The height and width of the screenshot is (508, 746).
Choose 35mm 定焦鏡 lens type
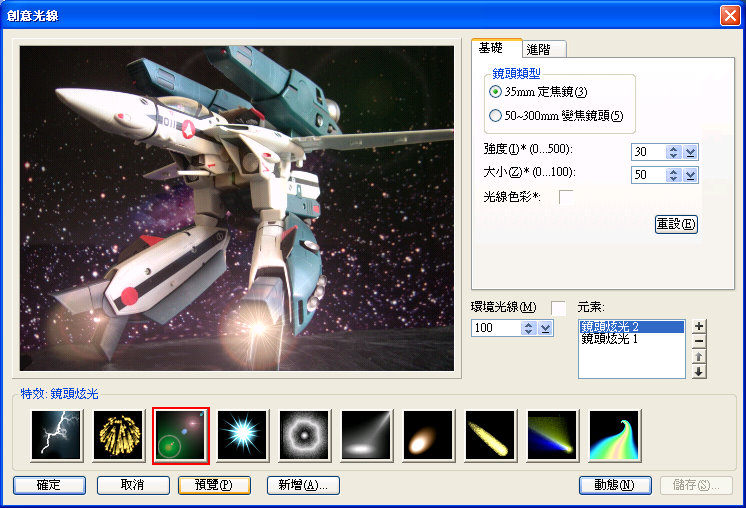coord(538,91)
